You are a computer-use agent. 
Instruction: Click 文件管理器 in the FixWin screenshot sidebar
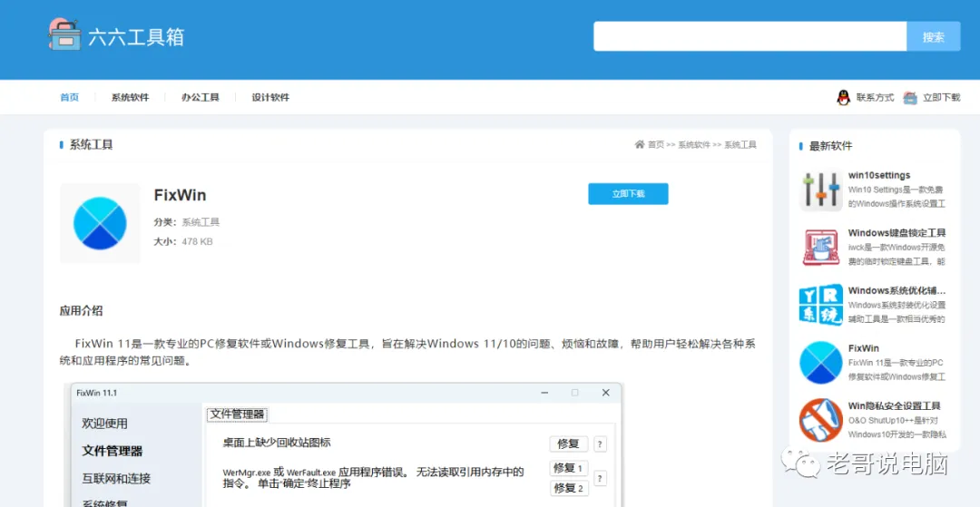pyautogui.click(x=113, y=451)
